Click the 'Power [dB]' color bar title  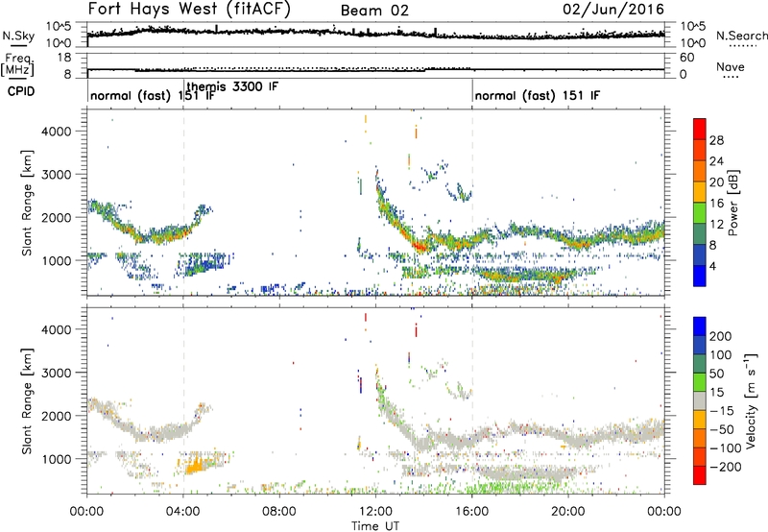click(x=733, y=203)
